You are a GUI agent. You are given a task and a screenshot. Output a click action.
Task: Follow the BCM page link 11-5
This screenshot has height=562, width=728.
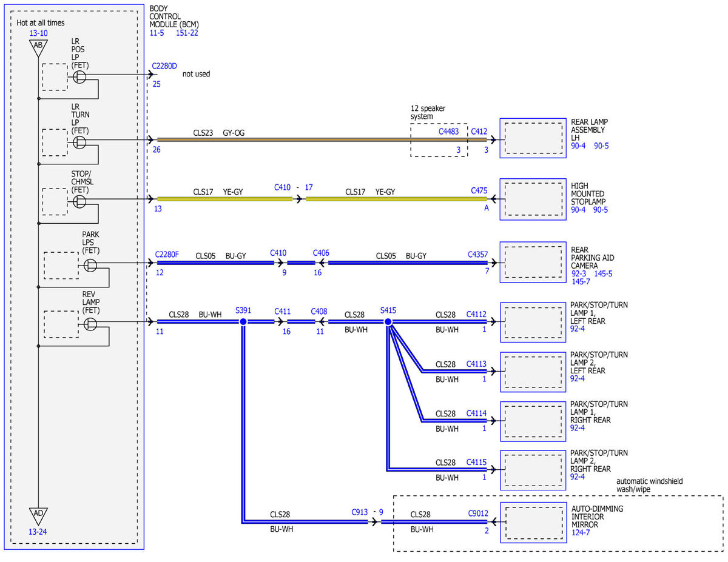[157, 33]
